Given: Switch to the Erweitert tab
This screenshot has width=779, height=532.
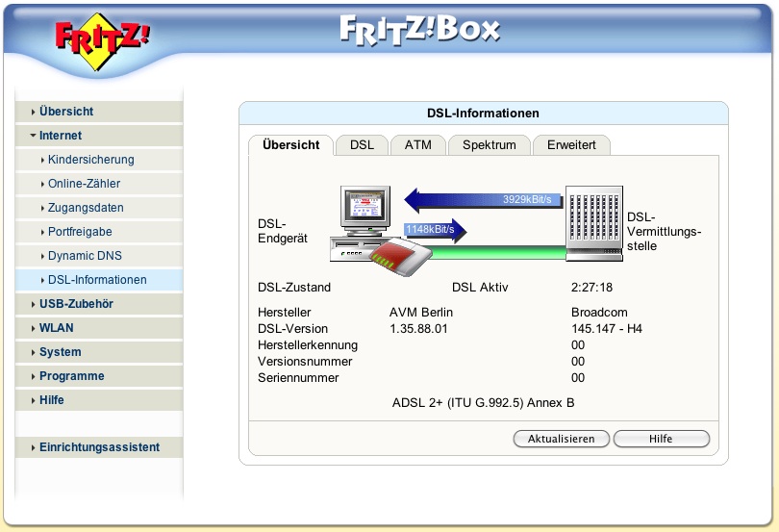Looking at the screenshot, I should (x=571, y=145).
